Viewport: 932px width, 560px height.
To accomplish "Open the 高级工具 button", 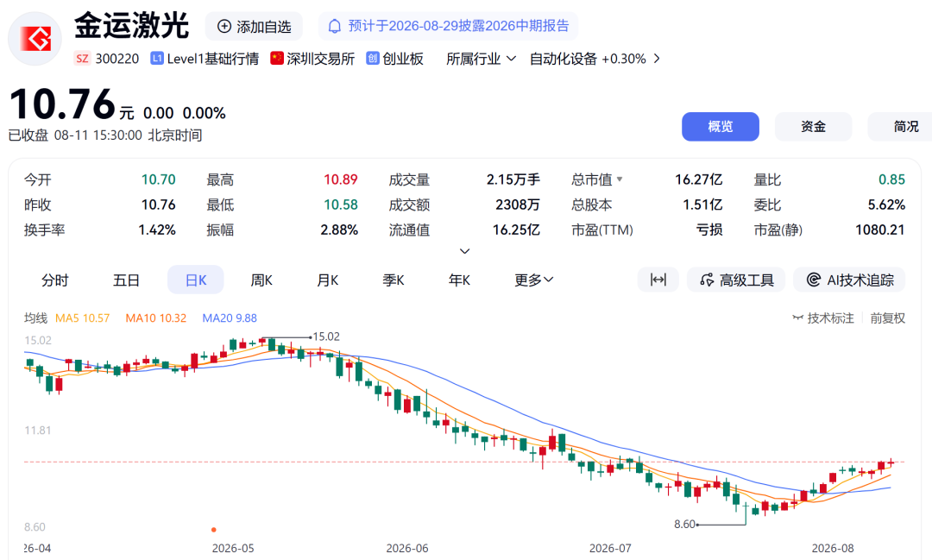I will [x=736, y=280].
